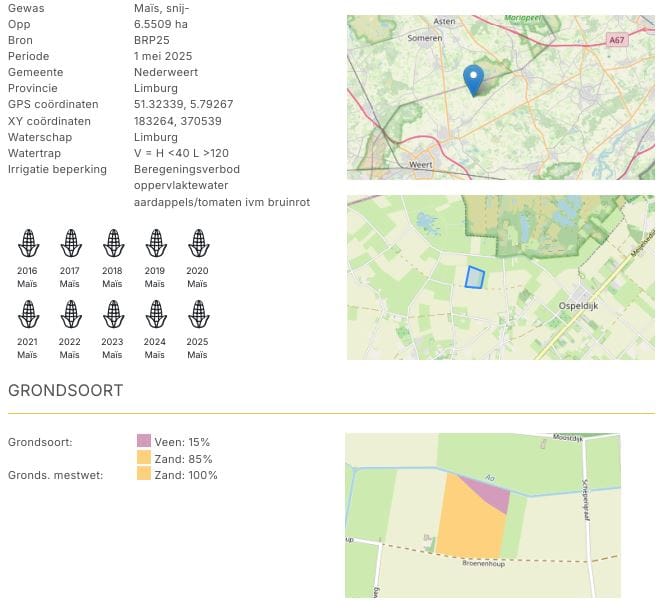
Task: Click the Zand 100% mestwet swatch
Action: [143, 474]
